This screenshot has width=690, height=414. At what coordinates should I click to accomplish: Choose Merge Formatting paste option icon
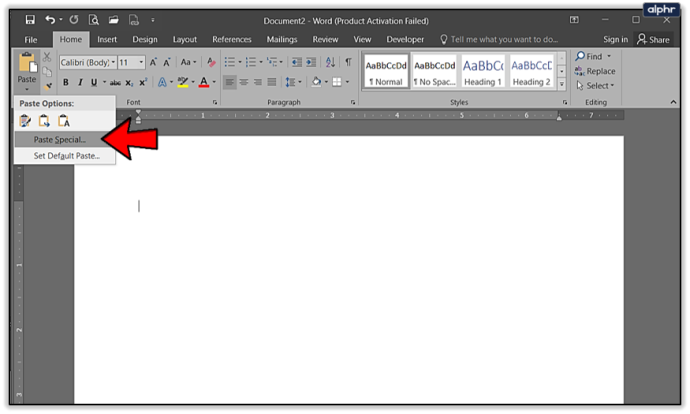44,121
